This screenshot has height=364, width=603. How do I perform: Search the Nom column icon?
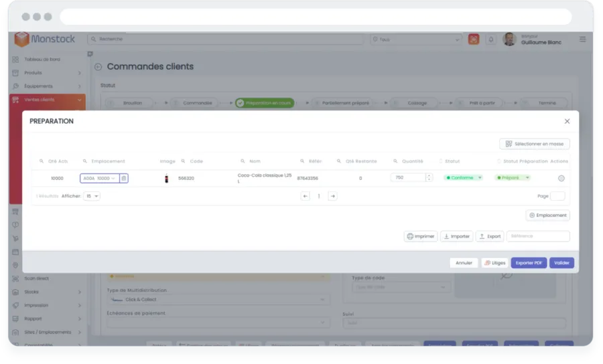[243, 161]
